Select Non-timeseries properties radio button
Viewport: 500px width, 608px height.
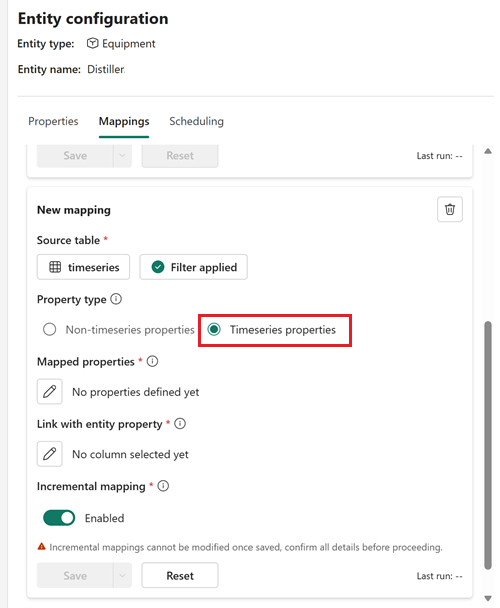pyautogui.click(x=50, y=330)
